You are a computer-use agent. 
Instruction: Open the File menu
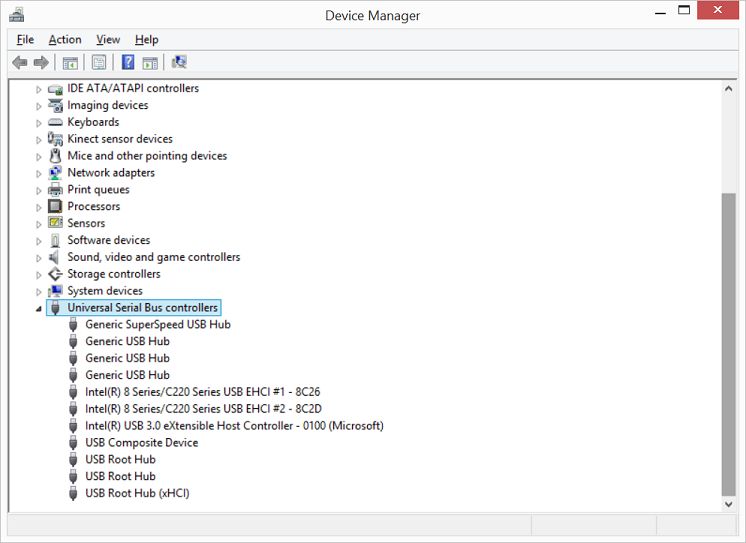click(25, 39)
